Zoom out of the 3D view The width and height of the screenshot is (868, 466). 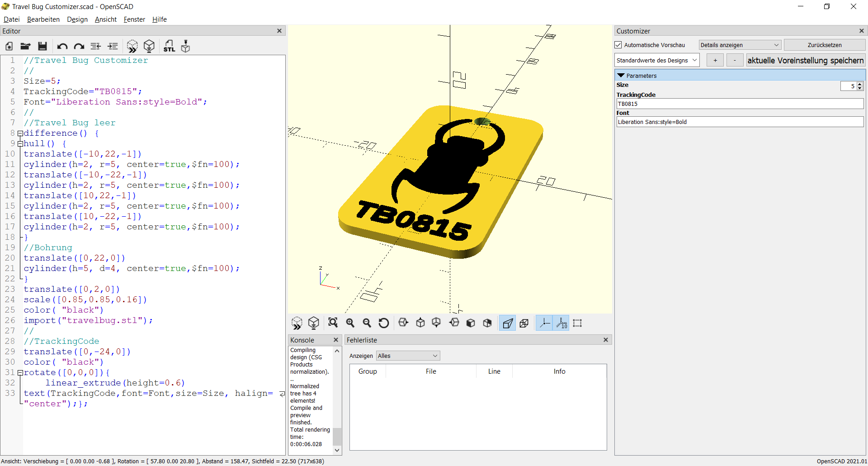pos(367,323)
